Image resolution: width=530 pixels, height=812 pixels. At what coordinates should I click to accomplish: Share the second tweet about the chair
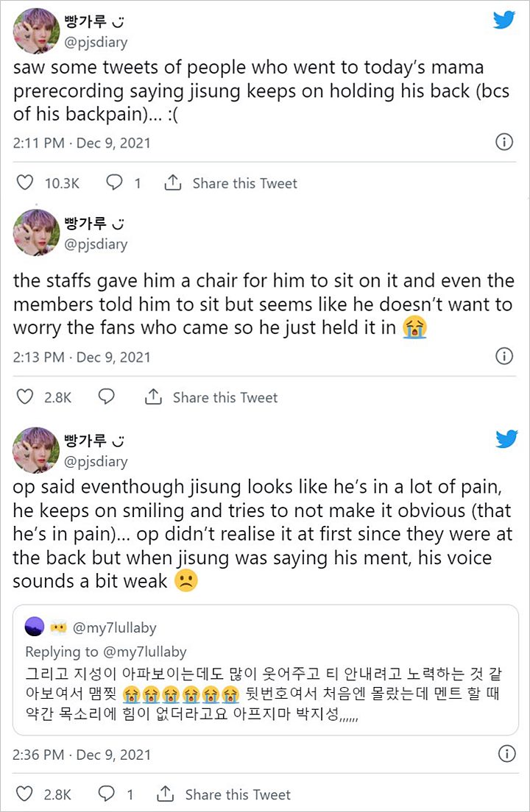point(212,397)
